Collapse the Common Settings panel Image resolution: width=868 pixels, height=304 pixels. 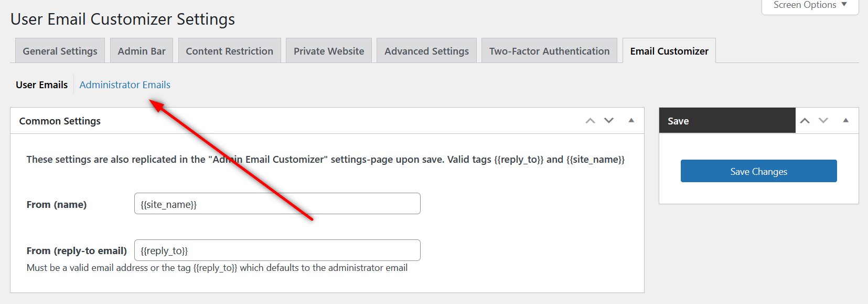(x=631, y=121)
